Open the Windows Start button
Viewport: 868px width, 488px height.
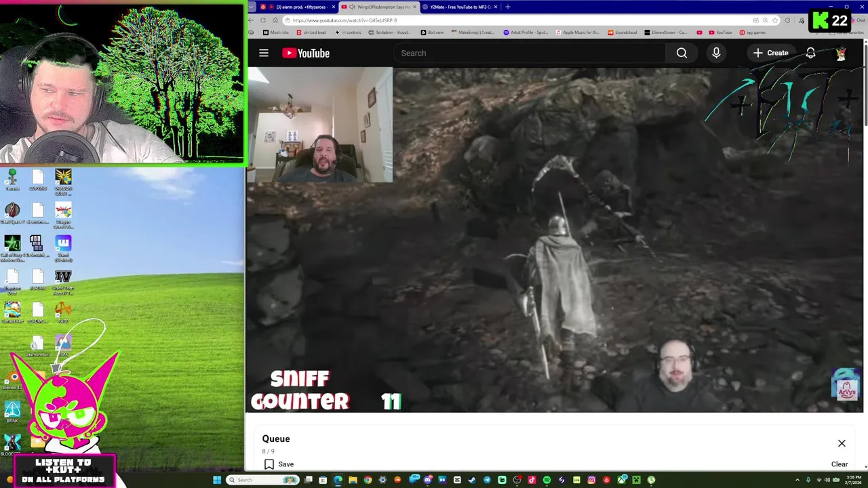coord(216,480)
